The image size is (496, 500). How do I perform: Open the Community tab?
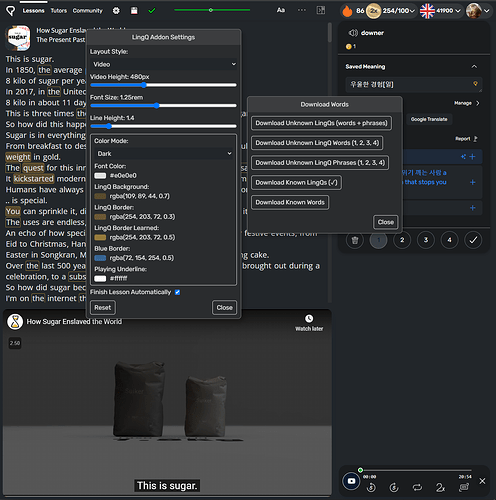(x=88, y=11)
